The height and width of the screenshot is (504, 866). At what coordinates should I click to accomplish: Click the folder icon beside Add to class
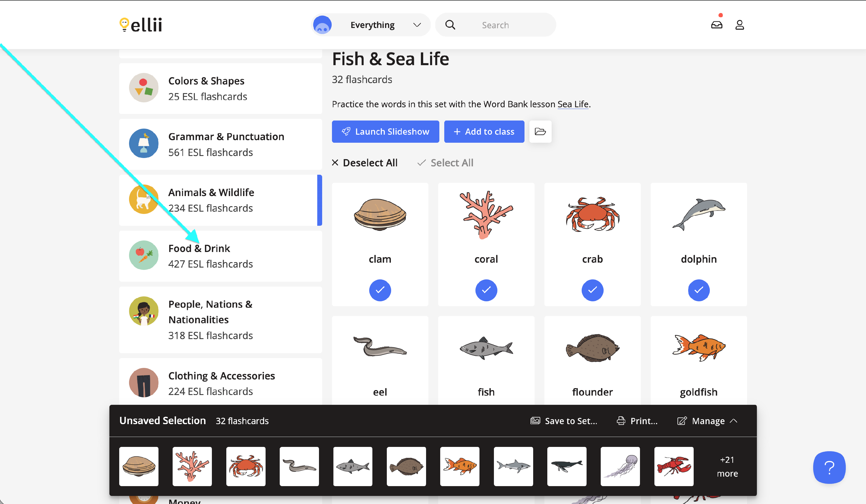coord(540,131)
